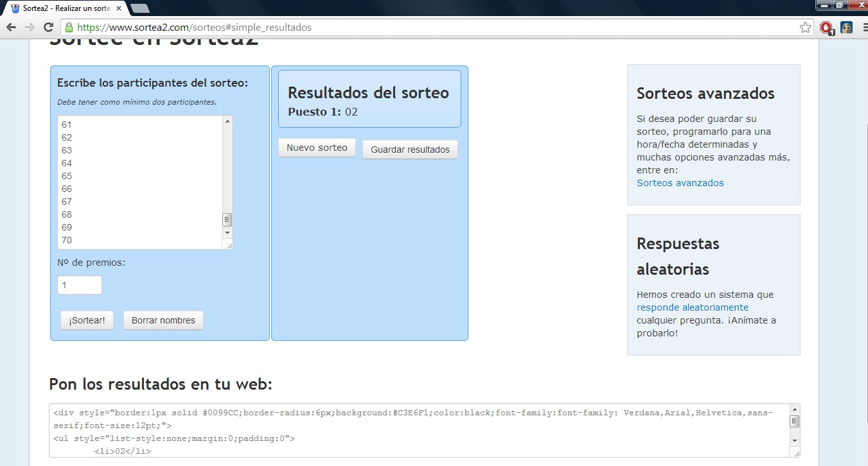
Task: Start a Nuevo sorteo
Action: (x=317, y=148)
